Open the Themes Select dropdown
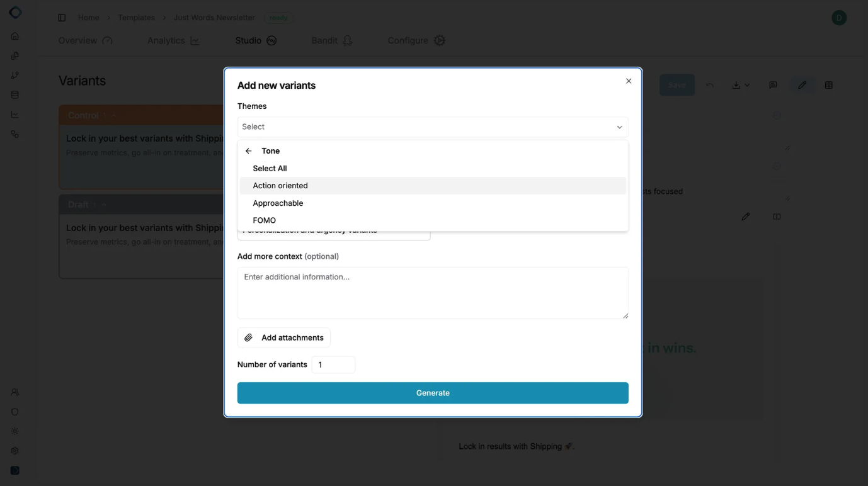The image size is (868, 486). 433,127
